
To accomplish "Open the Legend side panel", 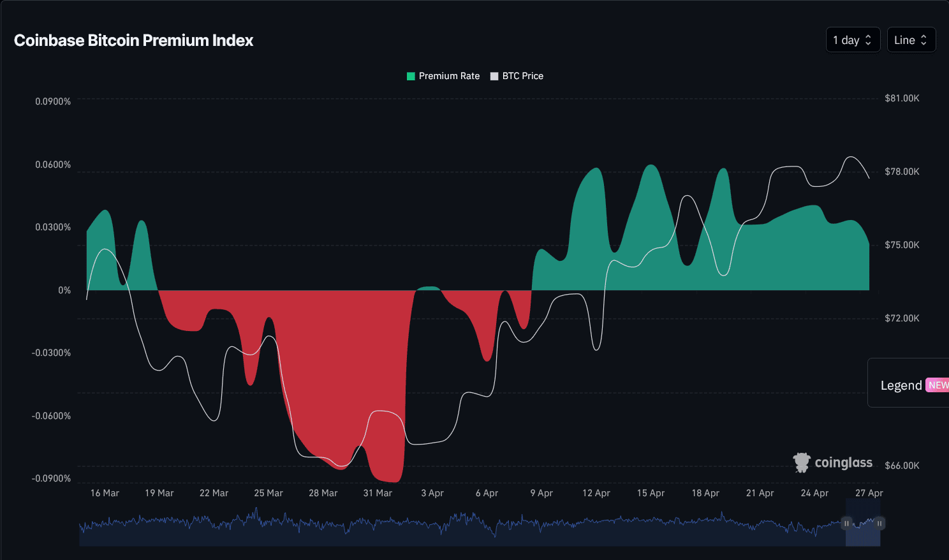I will pos(901,385).
